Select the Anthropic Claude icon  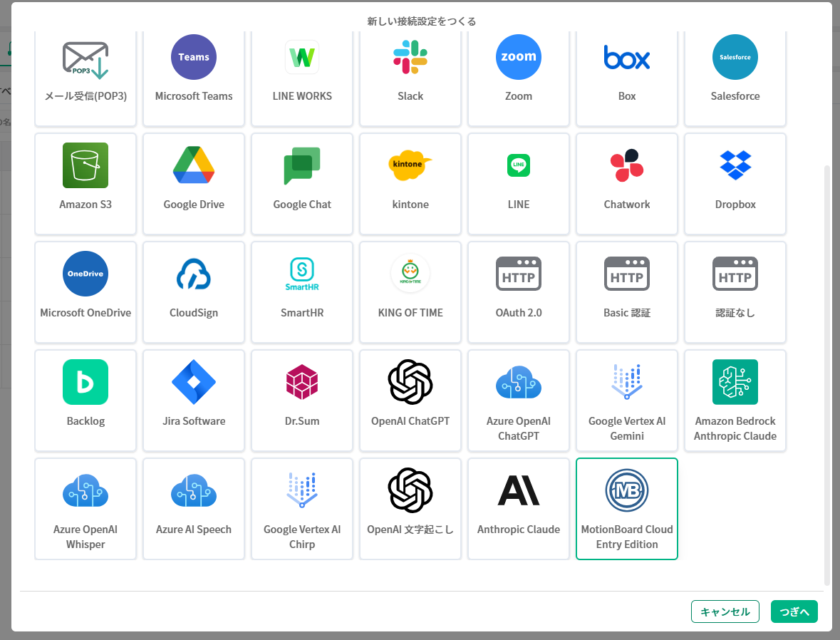coord(519,490)
